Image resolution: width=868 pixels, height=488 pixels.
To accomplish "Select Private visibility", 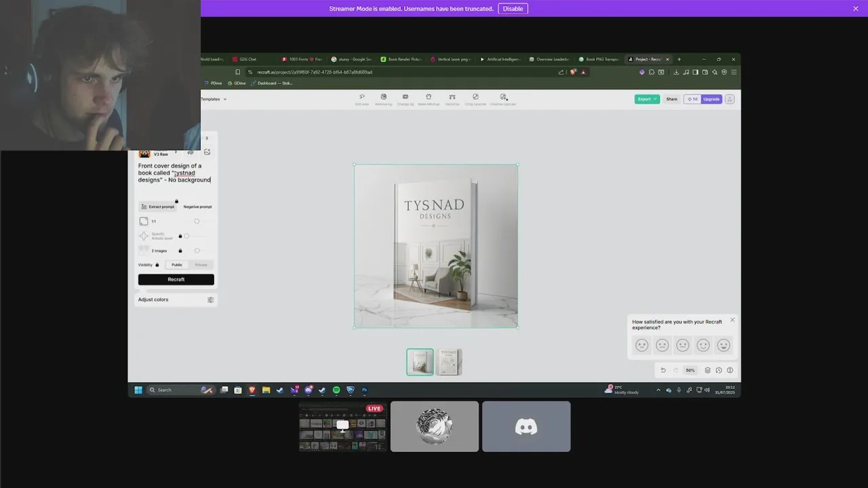I will 201,264.
